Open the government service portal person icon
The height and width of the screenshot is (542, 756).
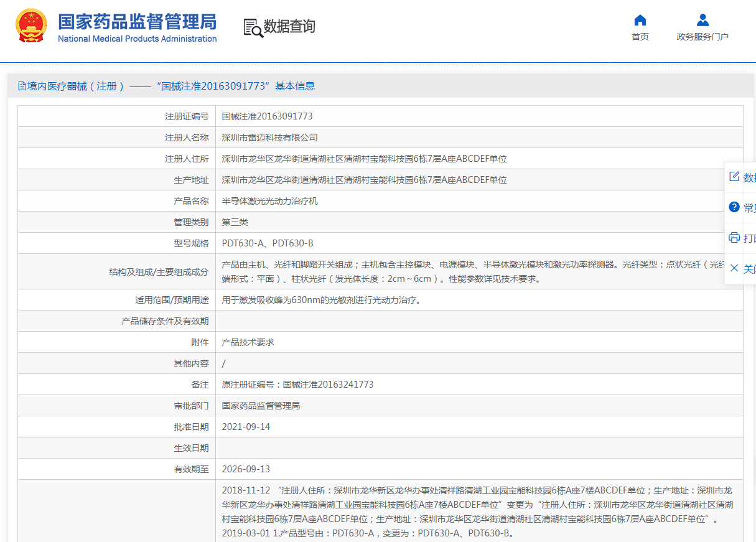click(x=702, y=20)
